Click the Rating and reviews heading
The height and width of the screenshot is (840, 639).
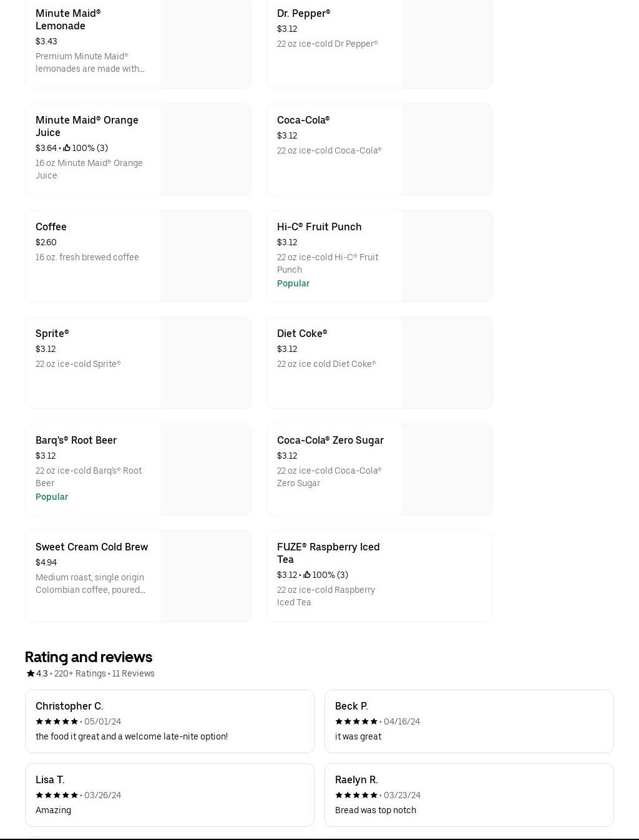pyautogui.click(x=89, y=657)
